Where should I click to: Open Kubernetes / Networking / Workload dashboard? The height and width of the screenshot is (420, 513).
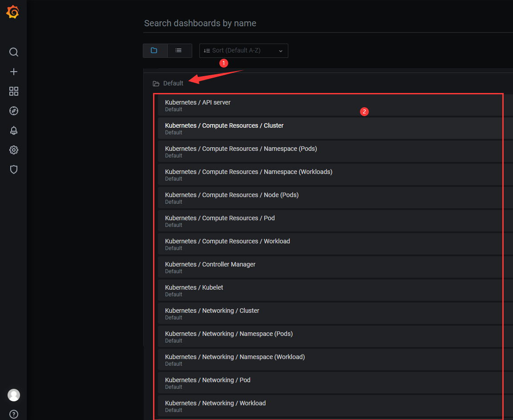[x=335, y=406]
